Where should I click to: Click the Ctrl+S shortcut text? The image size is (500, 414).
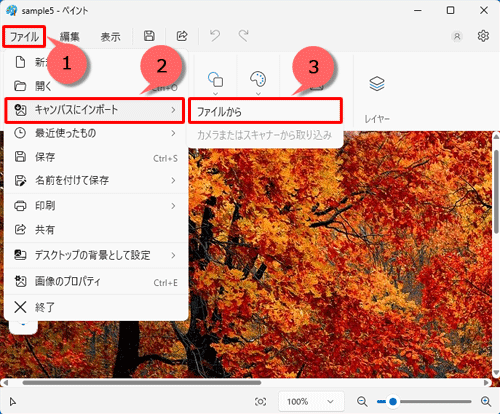point(165,158)
